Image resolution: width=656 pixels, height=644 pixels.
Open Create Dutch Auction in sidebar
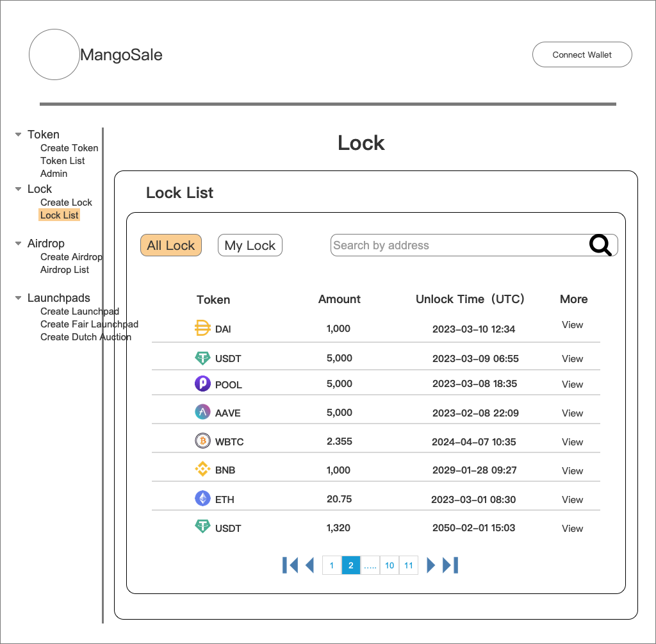(x=86, y=337)
